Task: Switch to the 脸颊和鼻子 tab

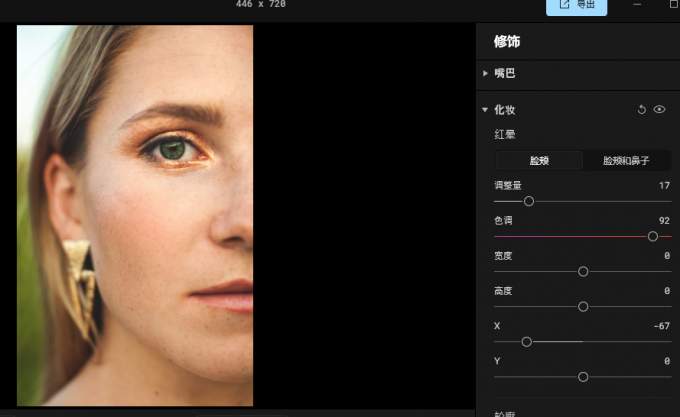Action: pyautogui.click(x=627, y=160)
